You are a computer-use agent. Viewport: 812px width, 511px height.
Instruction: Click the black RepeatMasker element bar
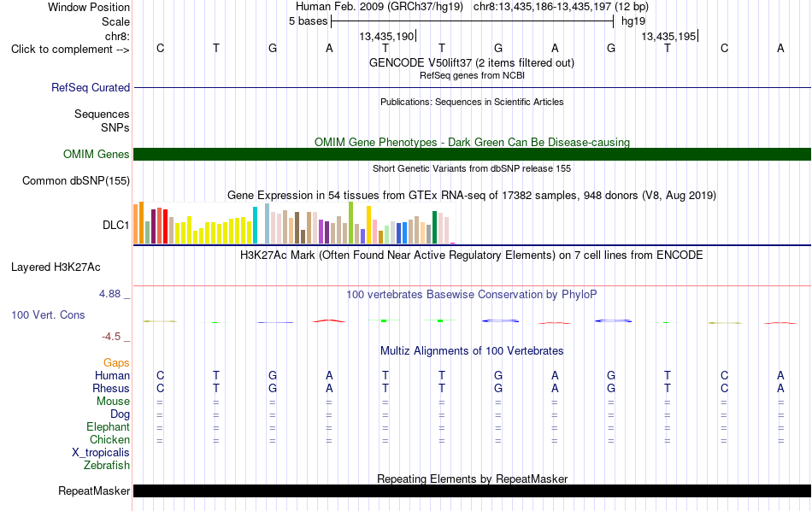[x=473, y=490]
